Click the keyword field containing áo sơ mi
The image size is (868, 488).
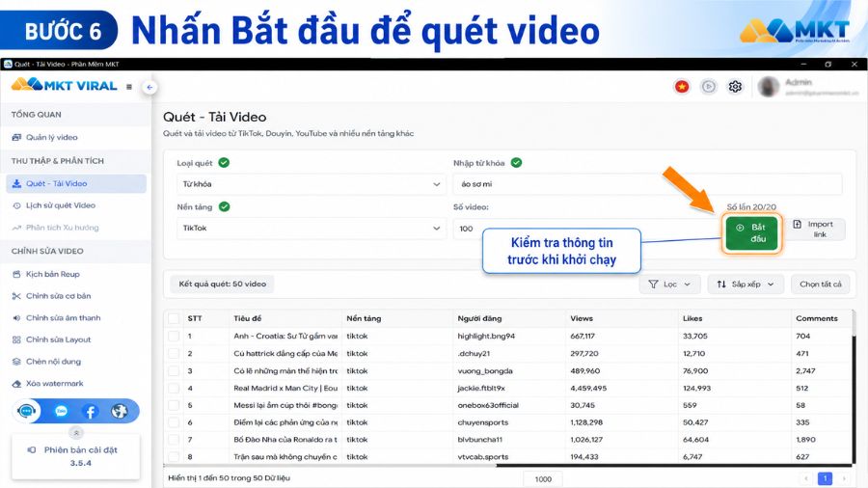(x=648, y=184)
